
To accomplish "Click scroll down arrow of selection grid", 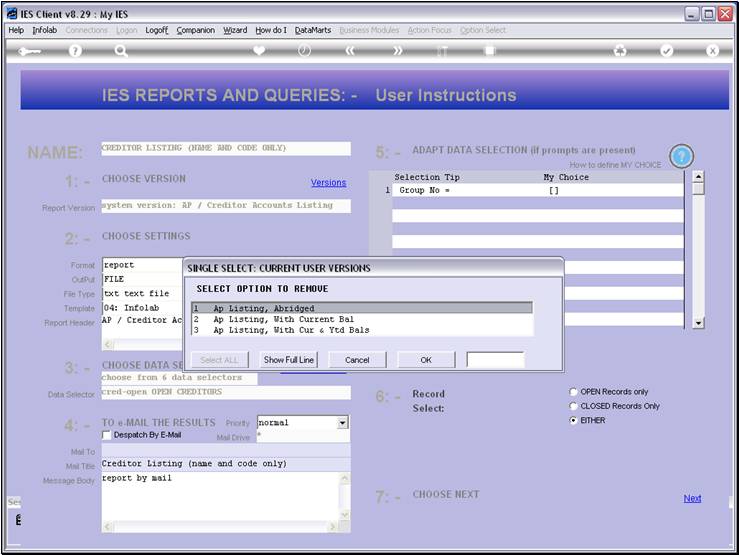I will [x=698, y=323].
